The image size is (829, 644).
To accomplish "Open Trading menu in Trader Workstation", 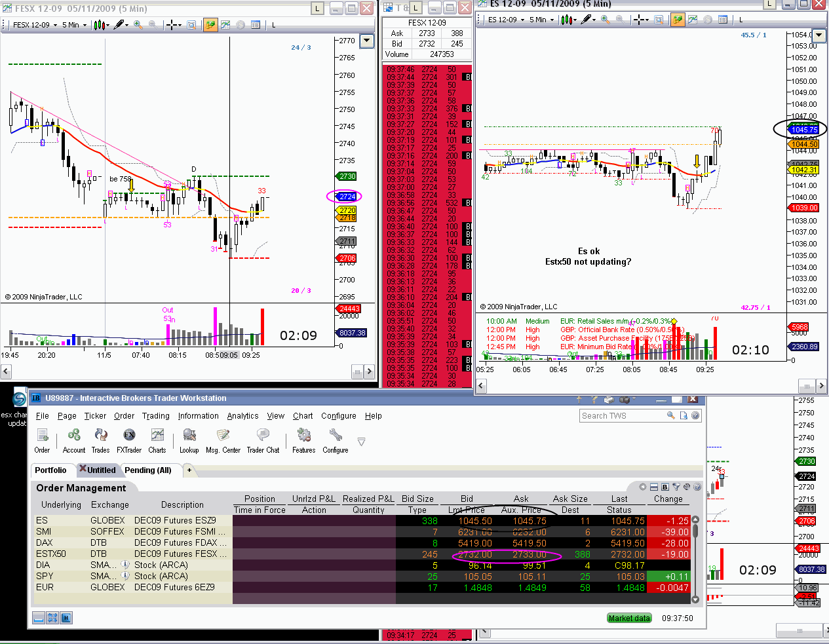I will pyautogui.click(x=156, y=416).
